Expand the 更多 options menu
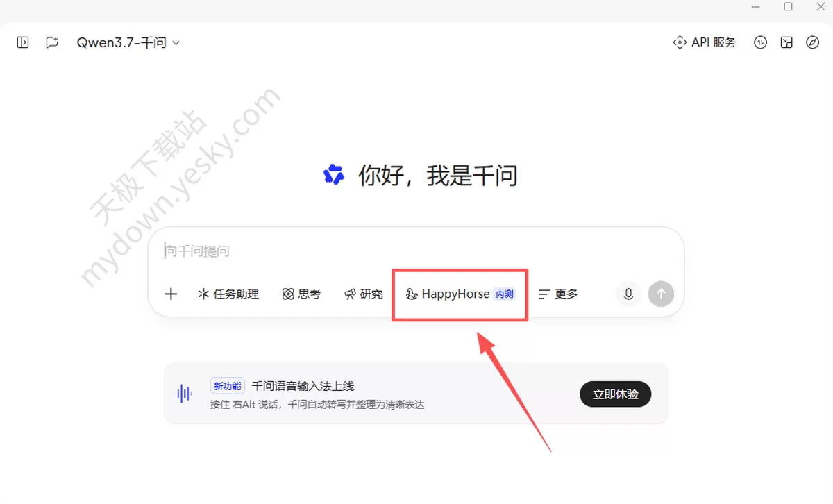 click(x=558, y=294)
